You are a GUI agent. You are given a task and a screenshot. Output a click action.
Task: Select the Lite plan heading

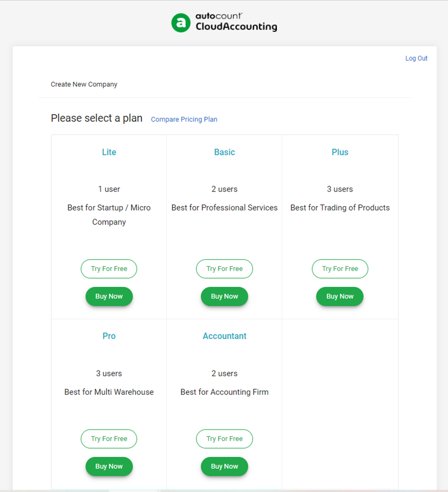click(x=109, y=152)
